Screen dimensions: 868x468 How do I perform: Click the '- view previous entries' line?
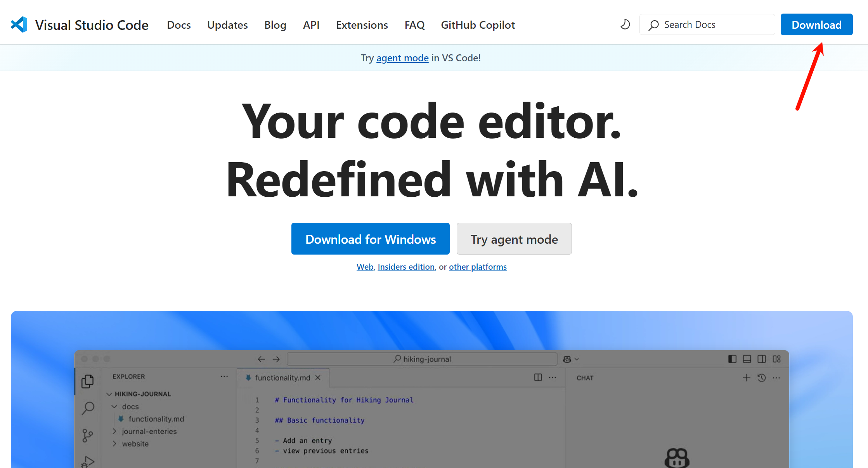point(322,451)
